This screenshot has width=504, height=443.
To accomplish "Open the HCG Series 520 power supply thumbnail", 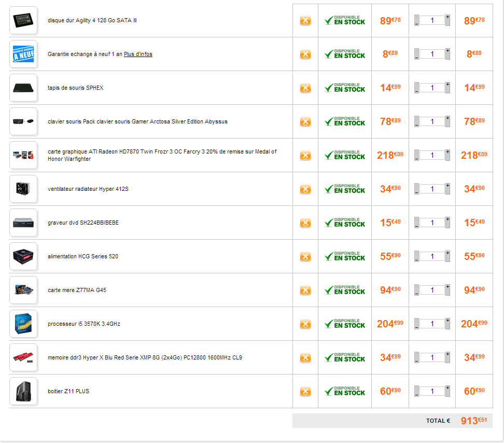I will tap(23, 257).
